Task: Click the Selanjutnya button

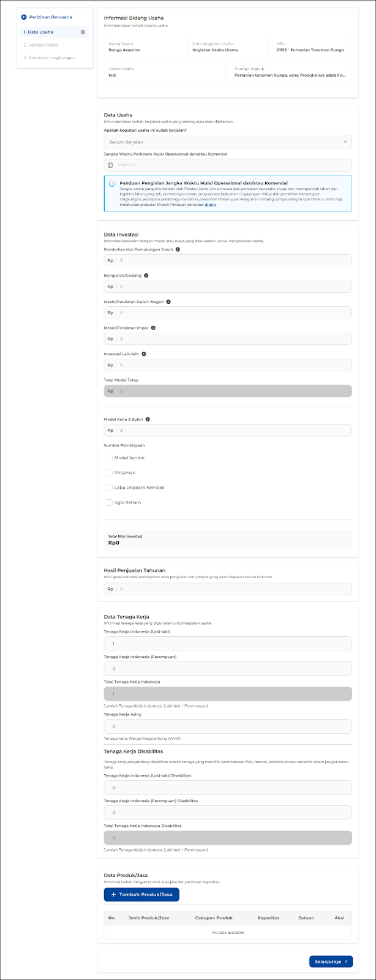Action: click(331, 962)
